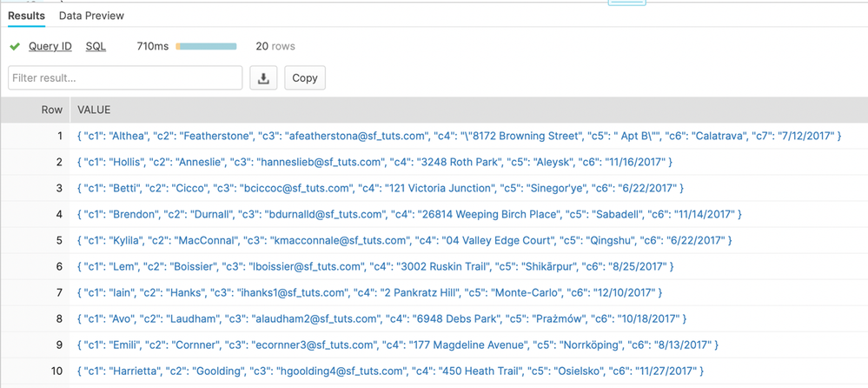The height and width of the screenshot is (388, 868).
Task: Open the Query ID link
Action: [50, 46]
